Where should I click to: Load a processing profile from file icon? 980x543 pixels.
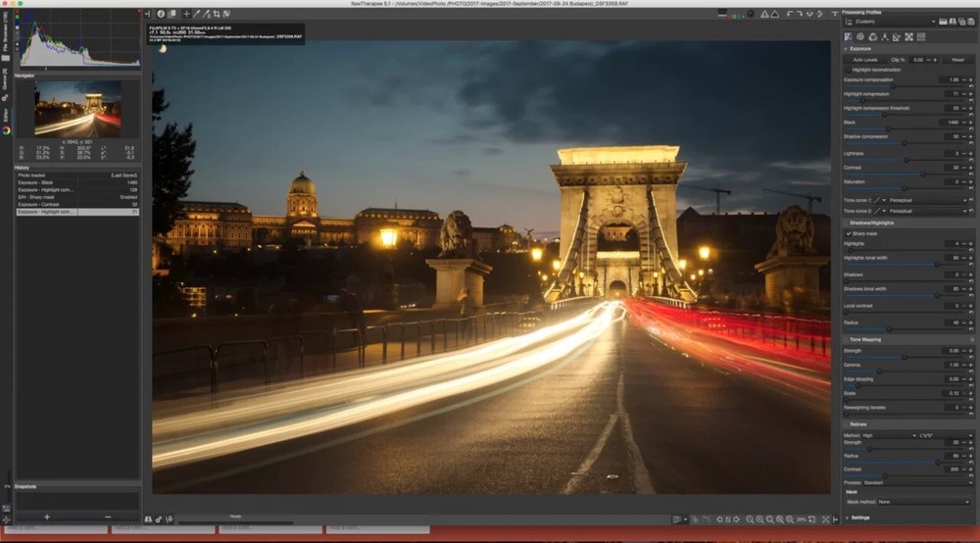pos(943,22)
